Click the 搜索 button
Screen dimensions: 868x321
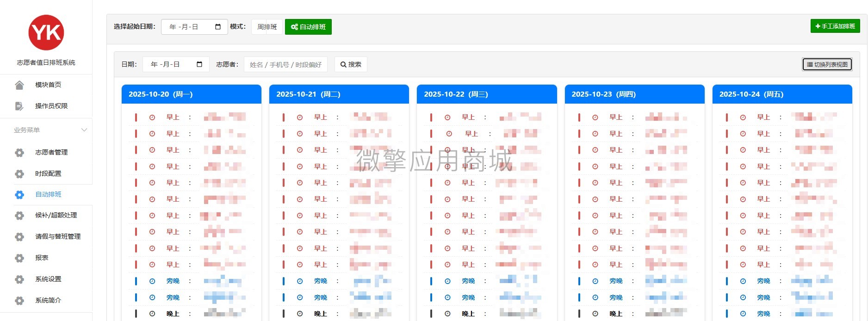tap(351, 64)
